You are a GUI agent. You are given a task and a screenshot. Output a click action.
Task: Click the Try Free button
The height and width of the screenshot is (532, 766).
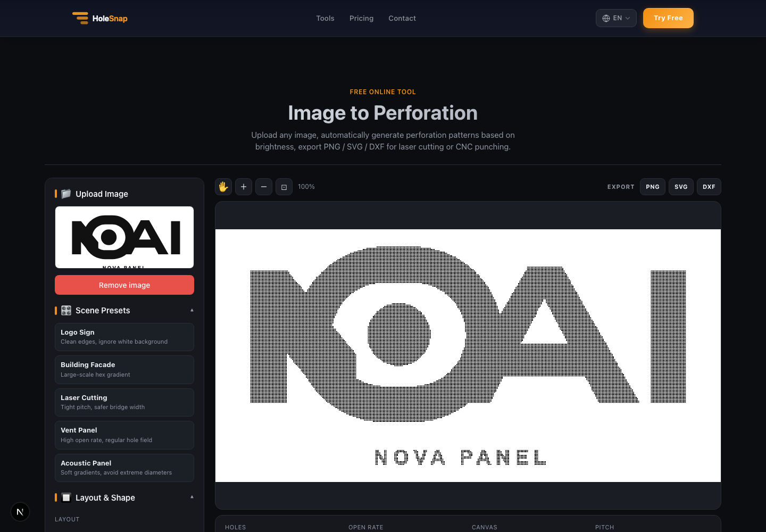[x=668, y=18]
